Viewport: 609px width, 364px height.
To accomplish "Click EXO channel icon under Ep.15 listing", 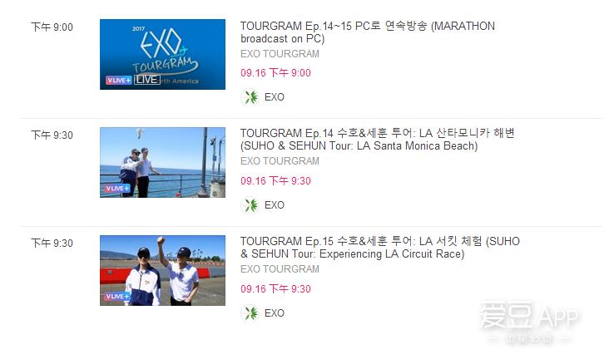I will point(250,312).
